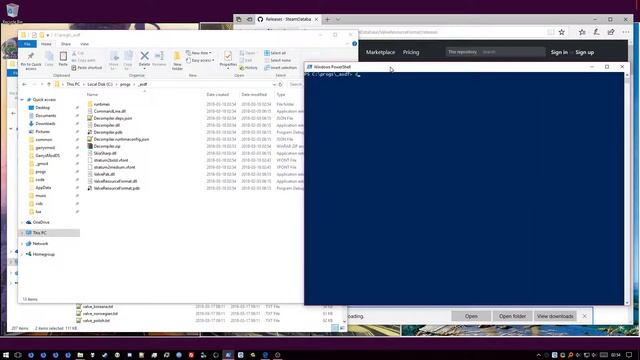Click Paste shortcut in the ribbon

(x=87, y=68)
